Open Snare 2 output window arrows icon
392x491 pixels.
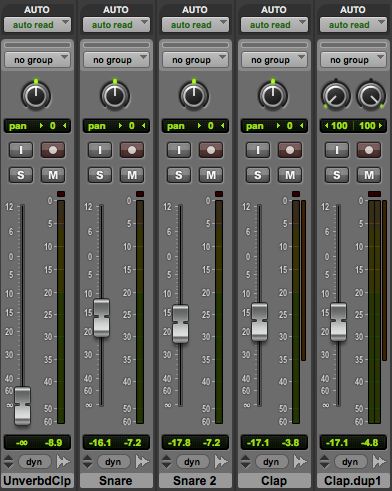coord(221,462)
